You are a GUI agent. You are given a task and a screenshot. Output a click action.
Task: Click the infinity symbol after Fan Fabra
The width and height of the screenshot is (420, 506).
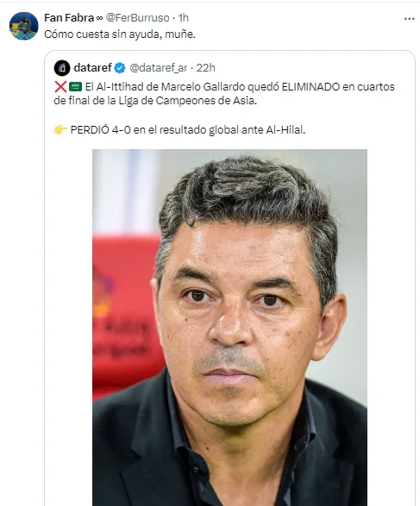pos(99,18)
